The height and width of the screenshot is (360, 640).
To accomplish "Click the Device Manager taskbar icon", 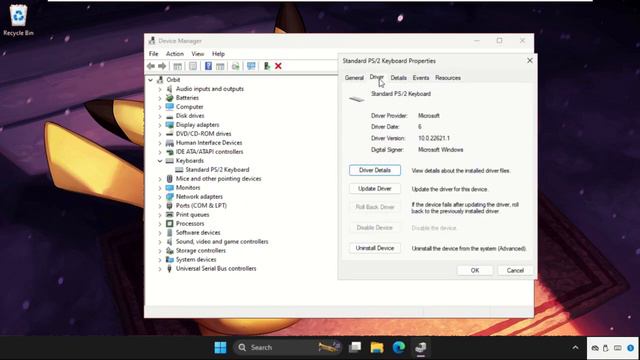I will click(x=421, y=347).
